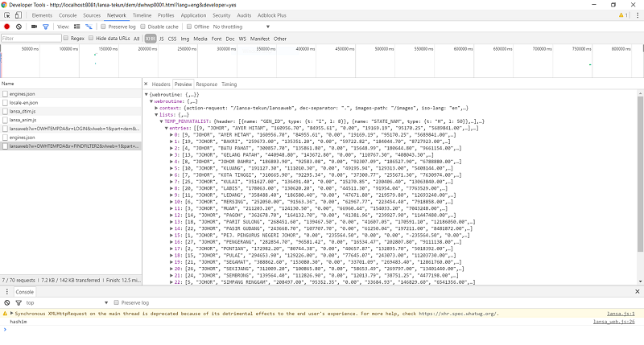The height and width of the screenshot is (345, 644).
Task: Tick the Hide data URLs checkbox
Action: (x=92, y=38)
